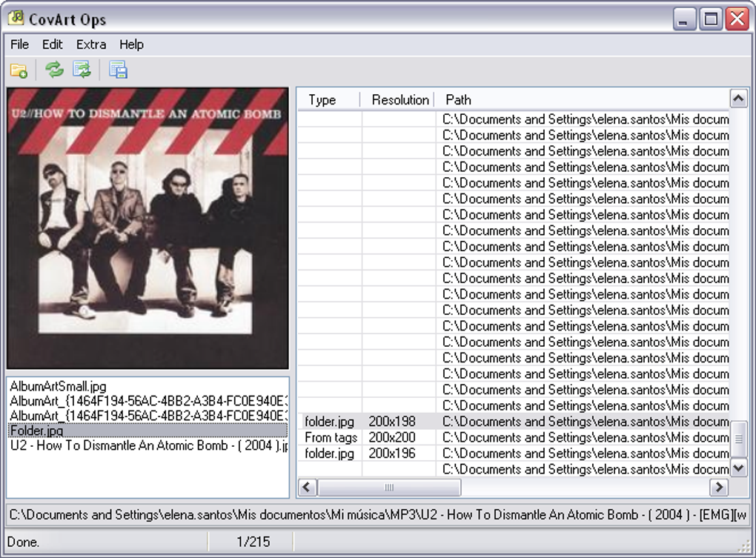Viewport: 756px width, 558px height.
Task: Sort by the Resolution column header
Action: (398, 100)
